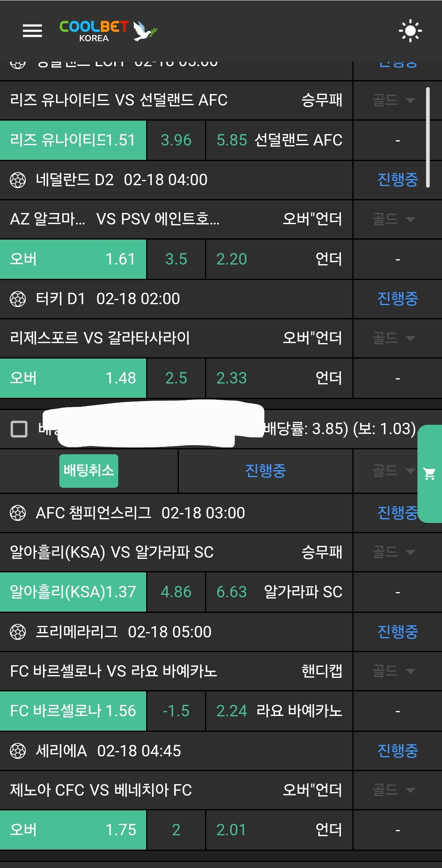Open 골드 dropdown for 리제스포르 match
The width and height of the screenshot is (442, 868).
click(394, 338)
